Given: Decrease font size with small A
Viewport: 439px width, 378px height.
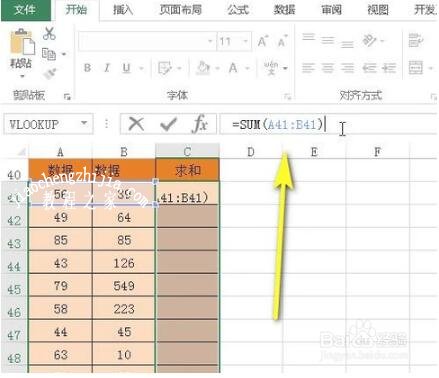Looking at the screenshot, I should point(283,41).
